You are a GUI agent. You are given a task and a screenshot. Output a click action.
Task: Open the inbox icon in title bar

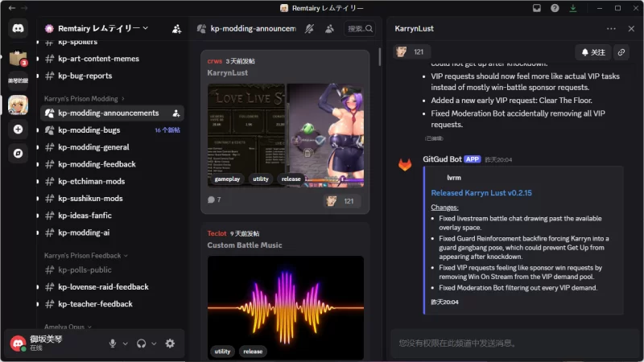(x=536, y=8)
